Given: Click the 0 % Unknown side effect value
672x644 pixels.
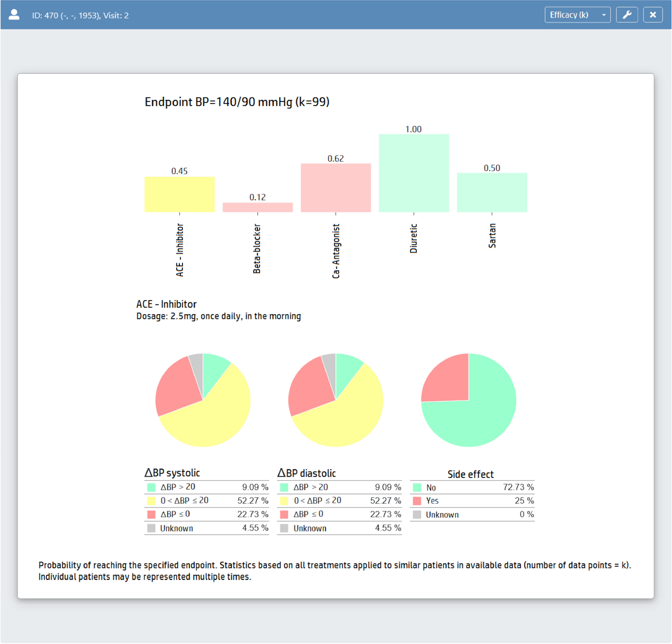Looking at the screenshot, I should click(x=527, y=514).
